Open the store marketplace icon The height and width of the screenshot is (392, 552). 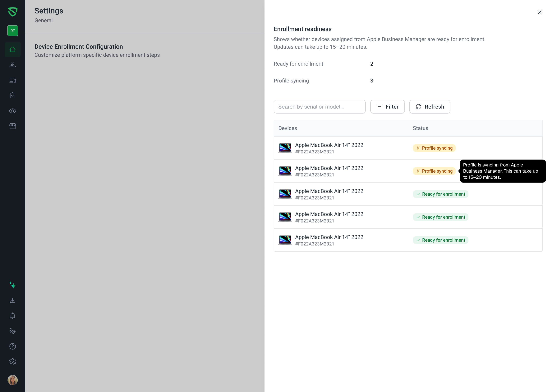(12, 126)
